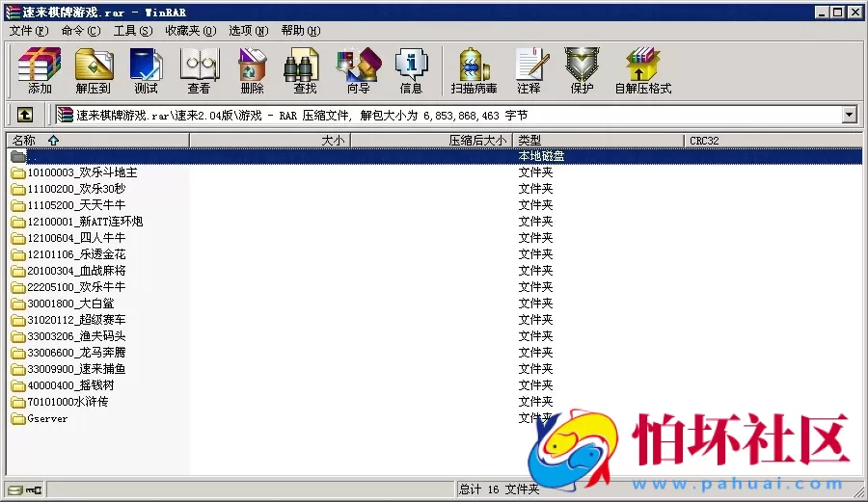Click the key icon in status bar

[34, 489]
